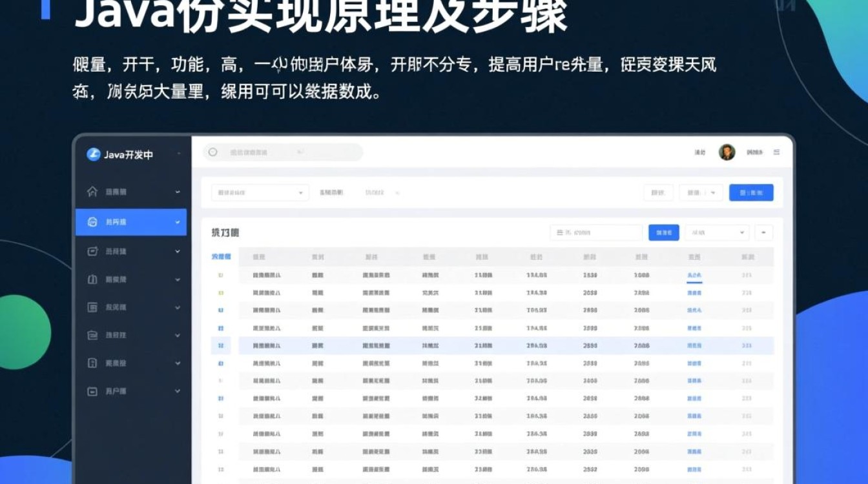
Task: Click the framed-document icon on the fifth sidebar entry
Action: coord(94,308)
